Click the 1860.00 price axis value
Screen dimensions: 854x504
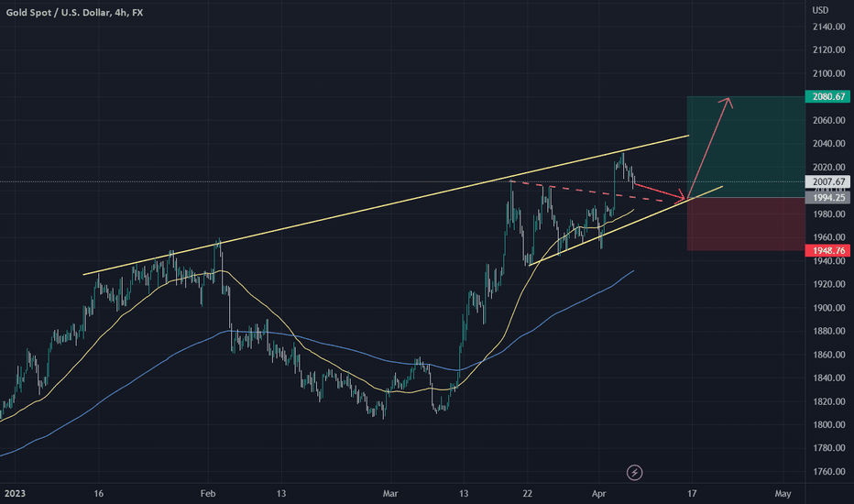828,355
